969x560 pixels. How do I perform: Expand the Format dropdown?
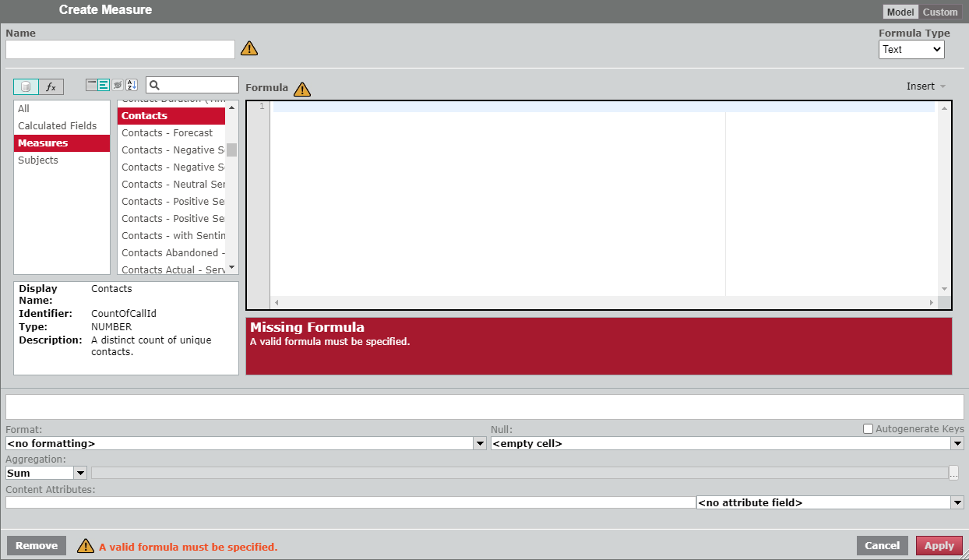coord(480,443)
